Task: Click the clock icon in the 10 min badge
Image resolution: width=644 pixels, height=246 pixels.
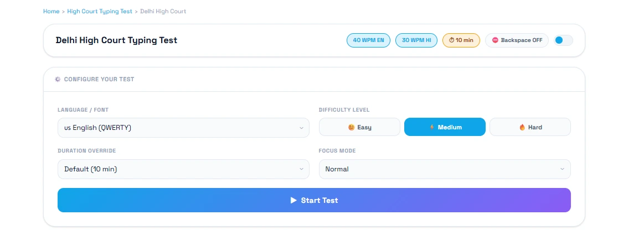Action: (x=451, y=40)
